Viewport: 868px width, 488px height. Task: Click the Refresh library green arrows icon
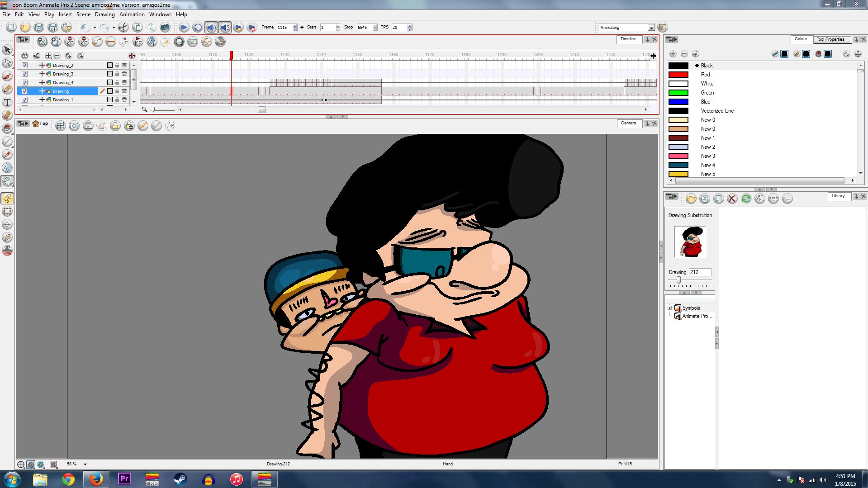pos(746,199)
